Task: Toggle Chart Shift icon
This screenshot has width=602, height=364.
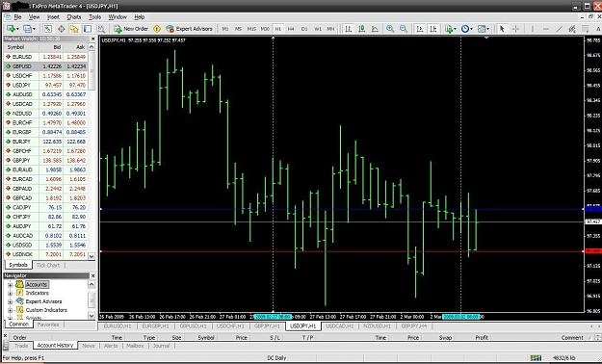Action: pyautogui.click(x=433, y=29)
